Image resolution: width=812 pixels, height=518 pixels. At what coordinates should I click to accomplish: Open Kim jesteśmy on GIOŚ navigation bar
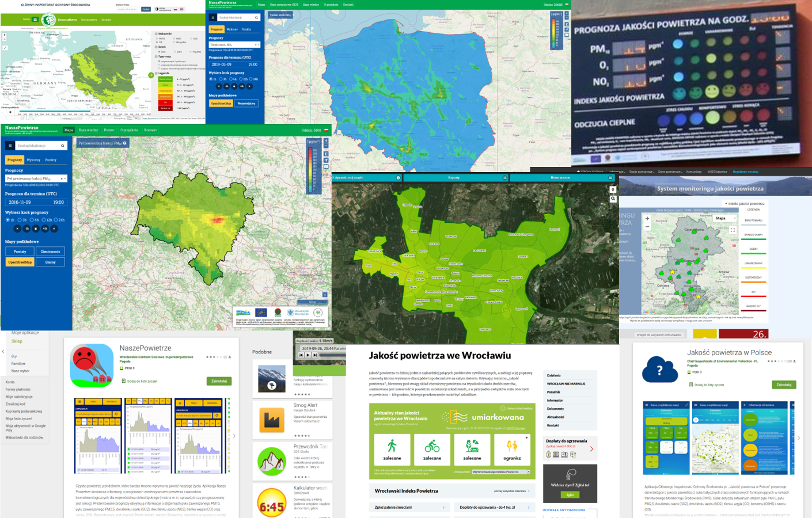pyautogui.click(x=89, y=20)
